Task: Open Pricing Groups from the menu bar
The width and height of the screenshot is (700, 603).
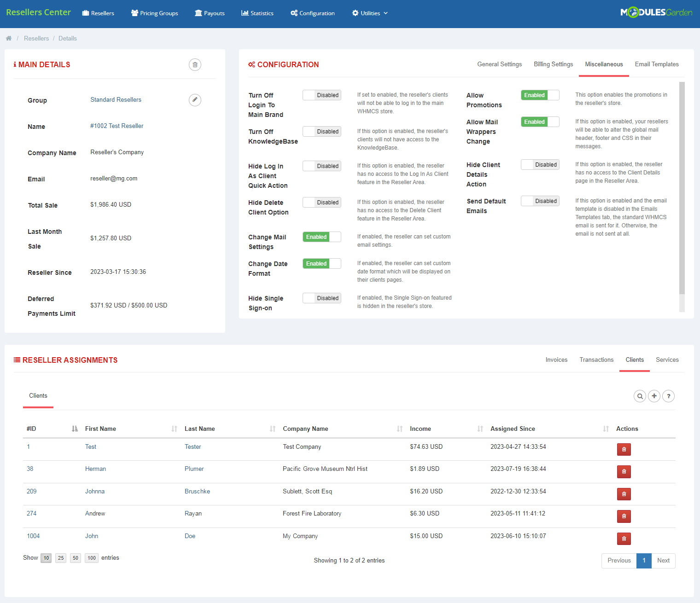Action: (x=154, y=13)
